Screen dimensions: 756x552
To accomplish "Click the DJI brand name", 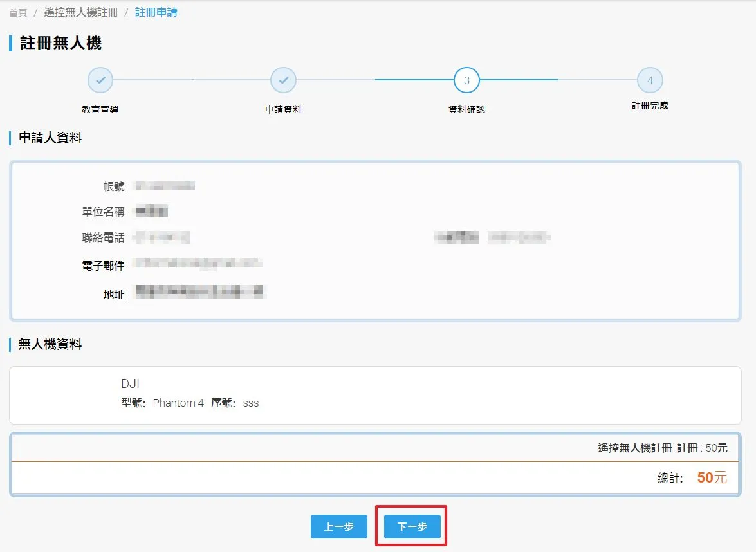I will 130,383.
